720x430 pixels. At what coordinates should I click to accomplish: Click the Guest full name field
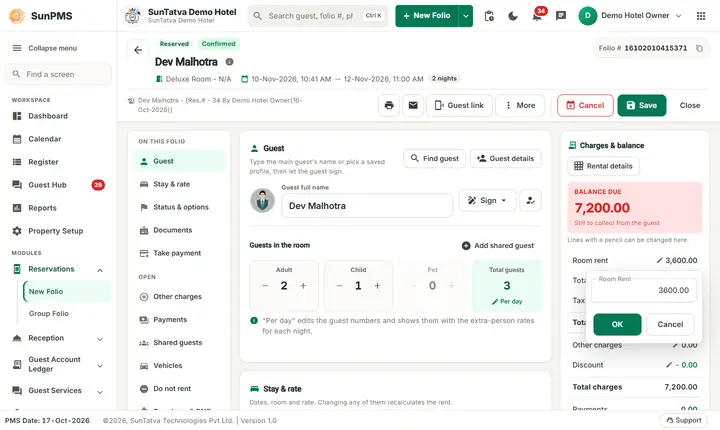coord(367,205)
